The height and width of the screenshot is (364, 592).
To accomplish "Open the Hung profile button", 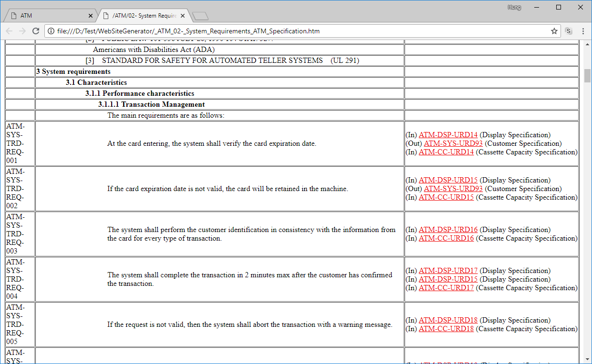I will tap(515, 8).
